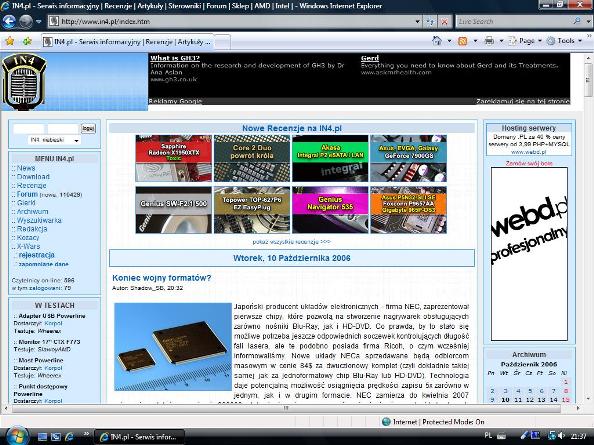Click the webd.pl profesjonalny banner
This screenshot has height=445, width=594.
529,254
